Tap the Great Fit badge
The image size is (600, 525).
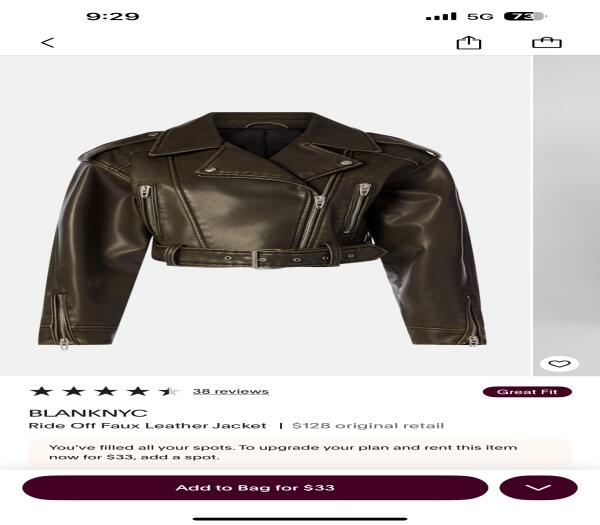(527, 392)
